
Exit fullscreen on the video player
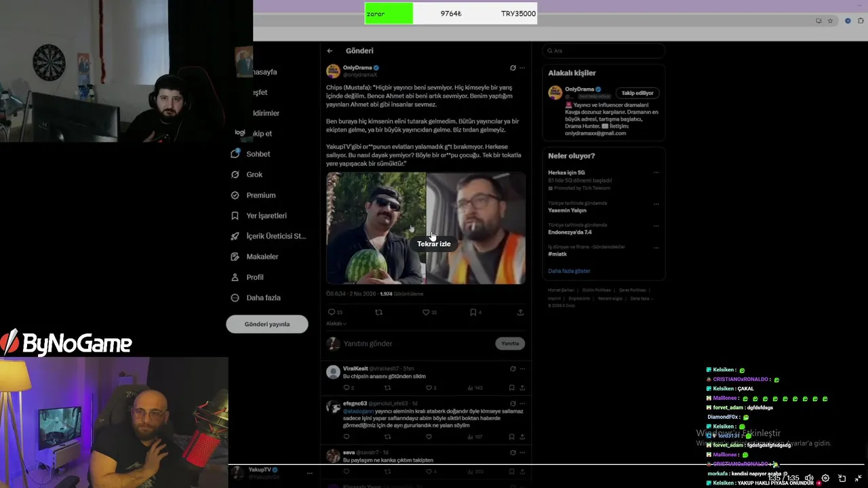(x=858, y=479)
